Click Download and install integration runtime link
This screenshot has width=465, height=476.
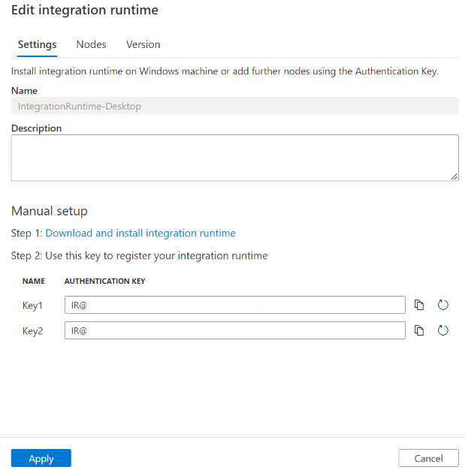(x=140, y=233)
